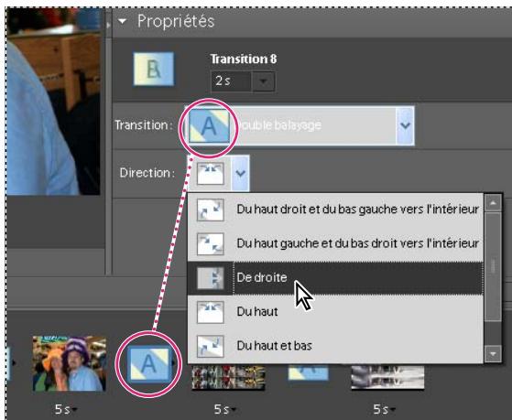Select the grey slide thumbnail in storyboard

point(387,377)
